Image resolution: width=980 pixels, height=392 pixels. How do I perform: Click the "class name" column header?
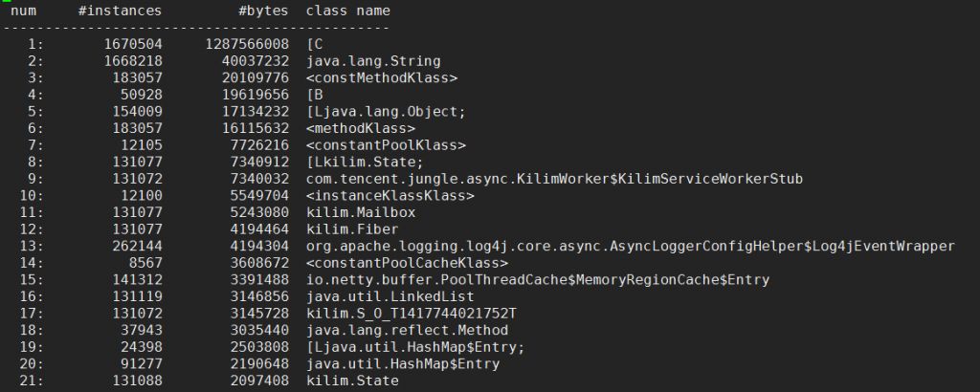(x=347, y=11)
